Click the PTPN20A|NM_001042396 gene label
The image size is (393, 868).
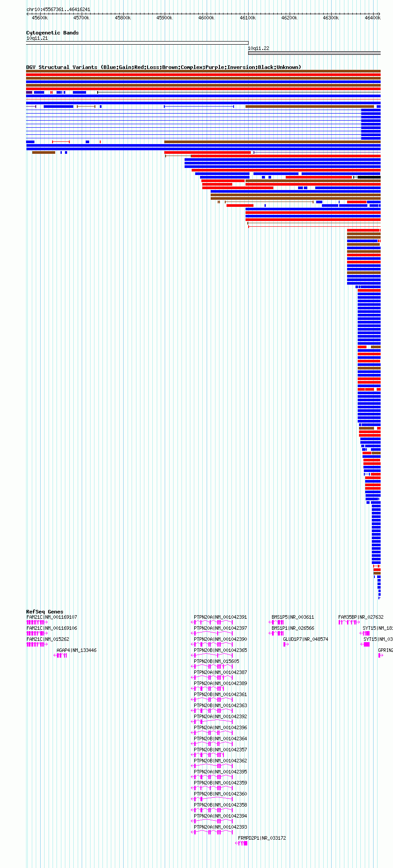click(x=220, y=727)
